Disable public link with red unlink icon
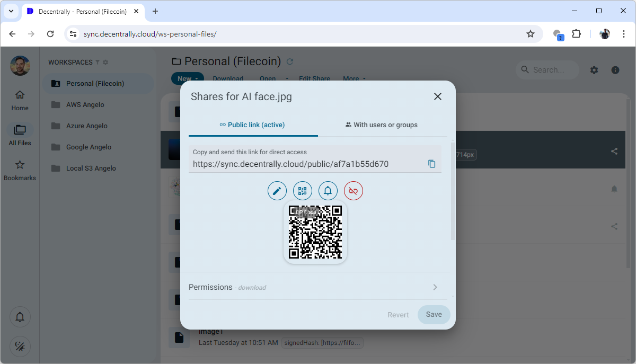The width and height of the screenshot is (636, 364). [354, 191]
